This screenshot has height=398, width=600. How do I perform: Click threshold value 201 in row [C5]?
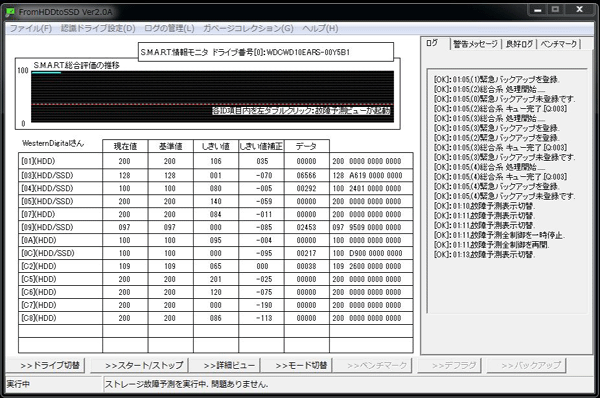point(216,279)
